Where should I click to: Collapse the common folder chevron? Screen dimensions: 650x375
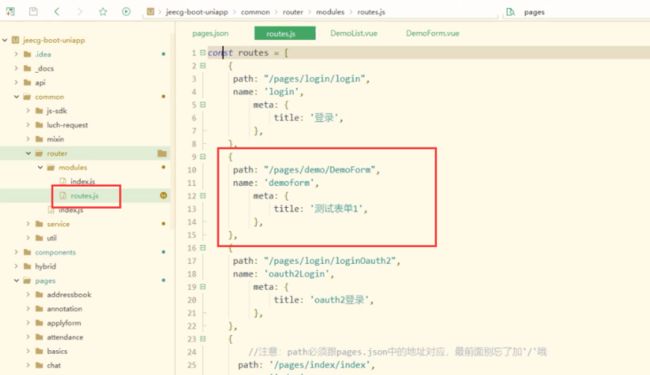pos(16,97)
